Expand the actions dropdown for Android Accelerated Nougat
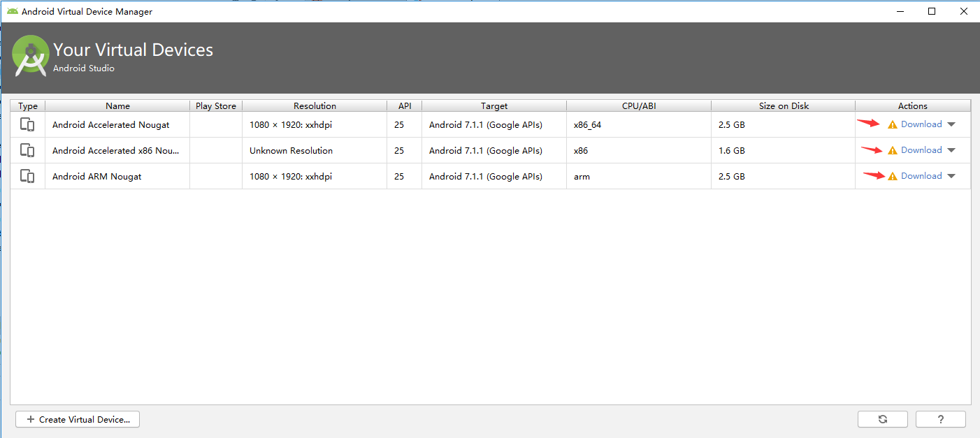 (951, 124)
